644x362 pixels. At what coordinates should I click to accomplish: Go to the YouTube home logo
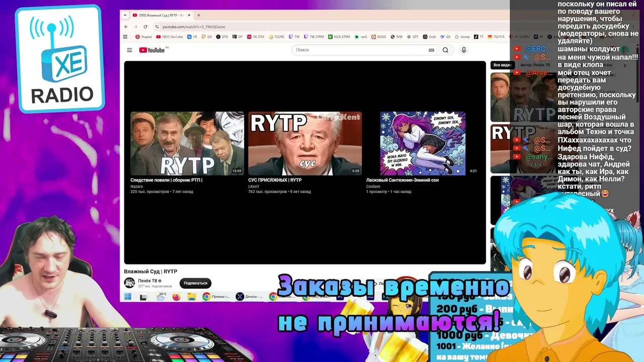152,50
